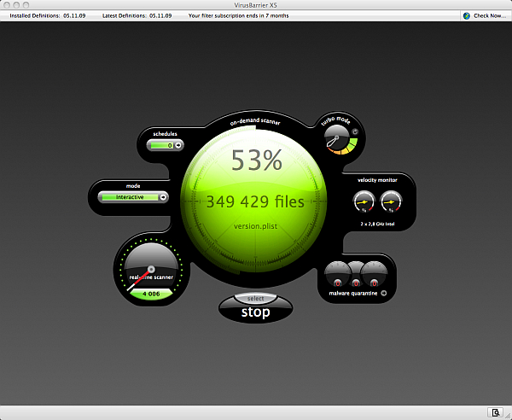Click the left velocity monitor gauge
512x420 pixels.
364,201
